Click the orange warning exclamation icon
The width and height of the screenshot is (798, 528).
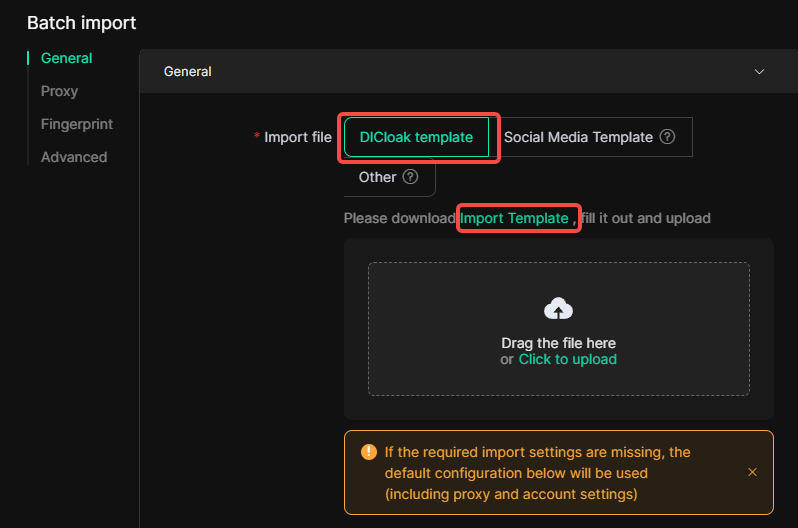tap(367, 452)
